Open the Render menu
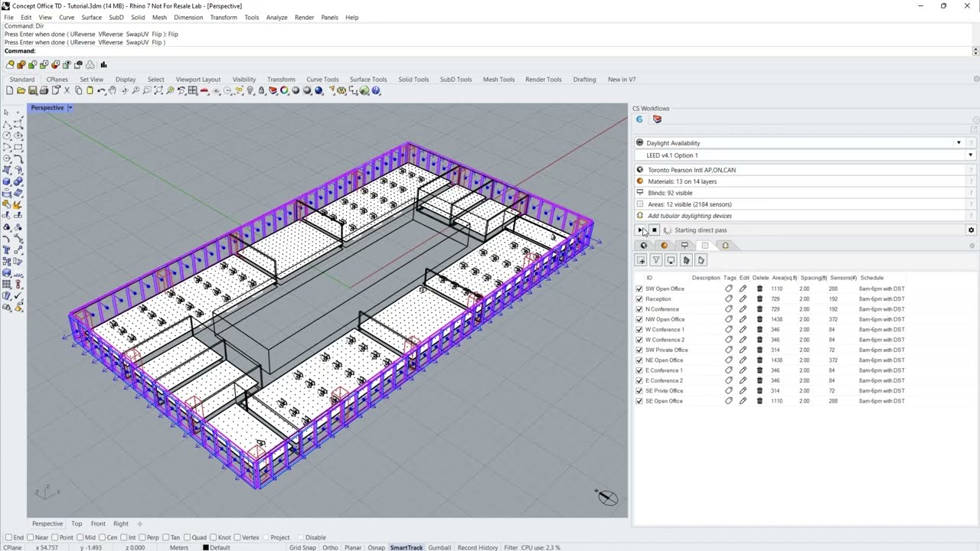This screenshot has width=980, height=551. pos(304,17)
